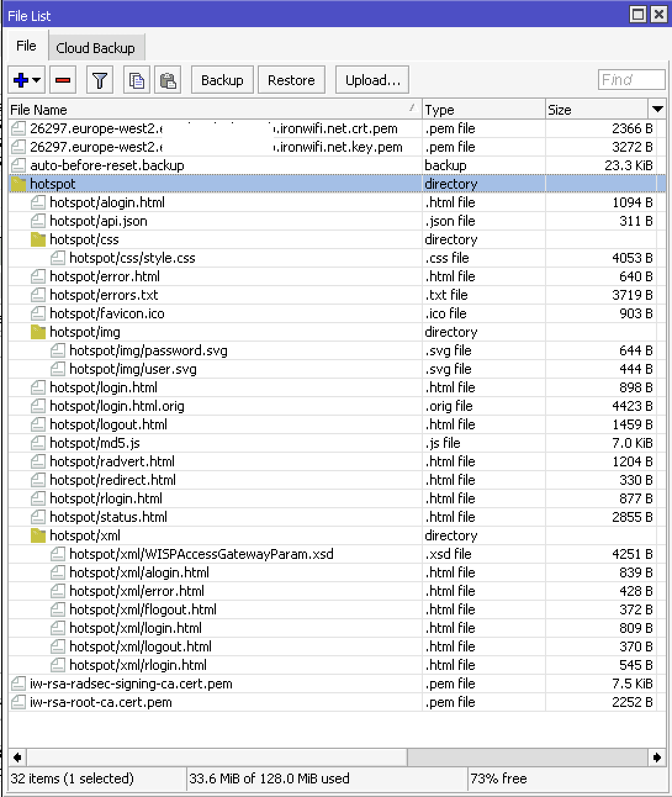This screenshot has height=797, width=672.
Task: Click the hotspot/xml folder icon
Action: (x=38, y=535)
